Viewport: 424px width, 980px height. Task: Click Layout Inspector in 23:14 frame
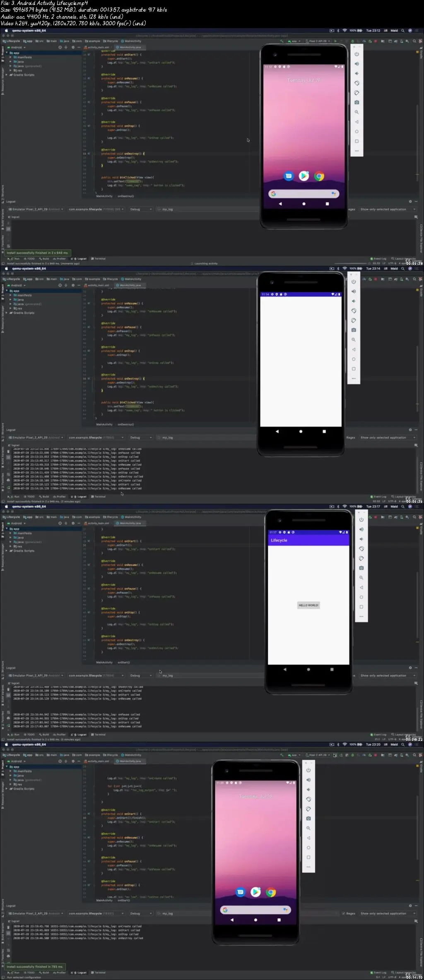point(403,497)
